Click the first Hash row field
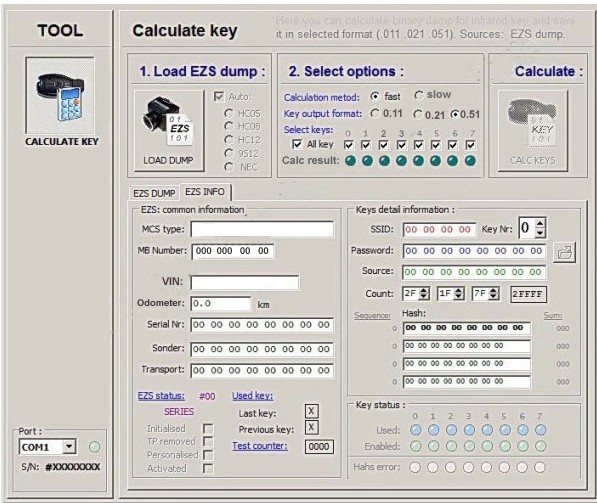This screenshot has width=597, height=503. pos(467,328)
